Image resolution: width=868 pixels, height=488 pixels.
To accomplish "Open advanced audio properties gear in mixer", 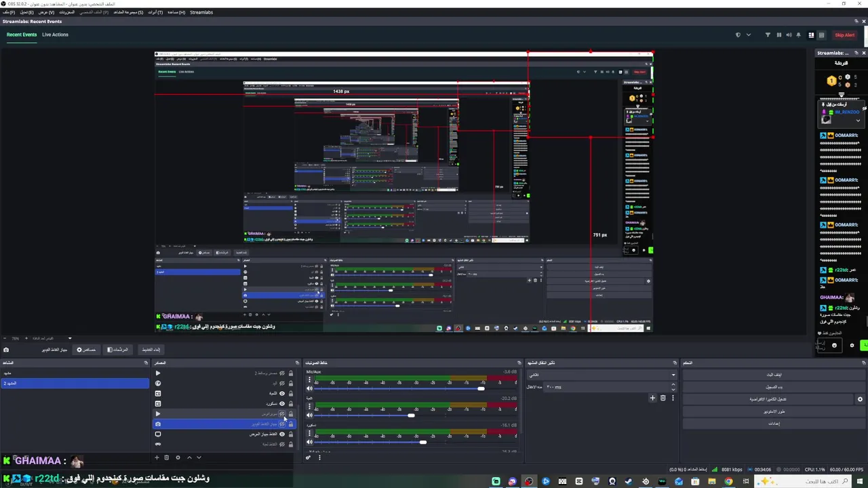I will 309,457.
